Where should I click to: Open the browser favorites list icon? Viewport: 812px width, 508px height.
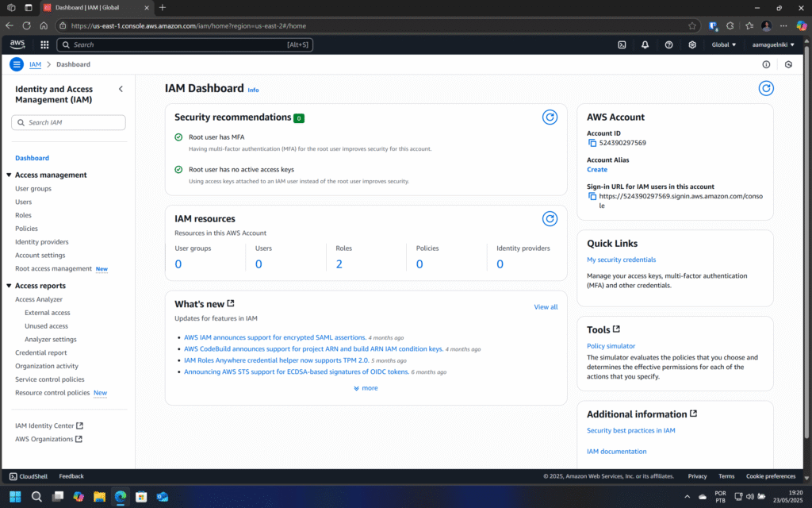749,26
